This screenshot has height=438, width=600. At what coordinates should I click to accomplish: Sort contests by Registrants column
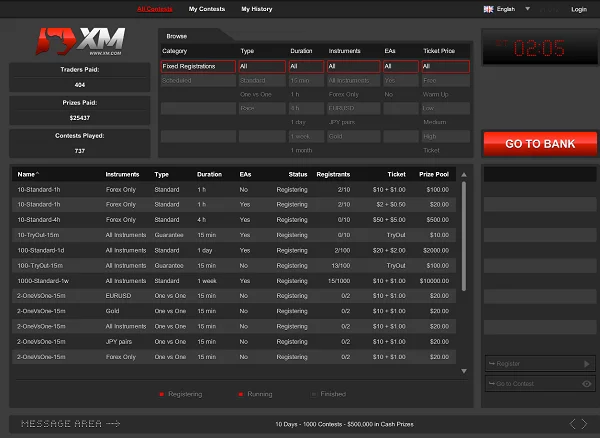tap(333, 174)
